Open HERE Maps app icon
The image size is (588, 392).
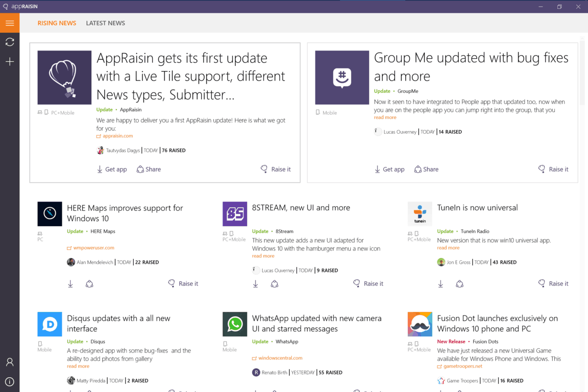(50, 214)
